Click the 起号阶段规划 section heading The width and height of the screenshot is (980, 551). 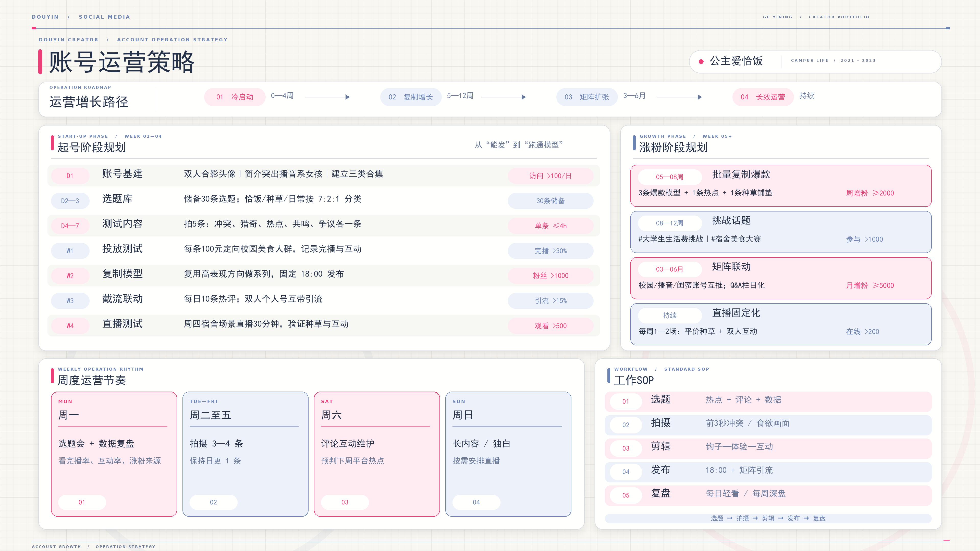tap(92, 147)
